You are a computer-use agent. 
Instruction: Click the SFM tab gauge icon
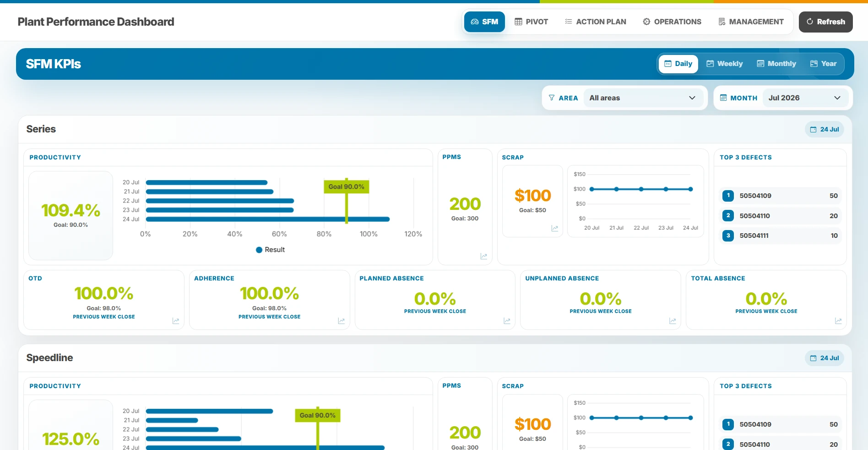pos(475,22)
